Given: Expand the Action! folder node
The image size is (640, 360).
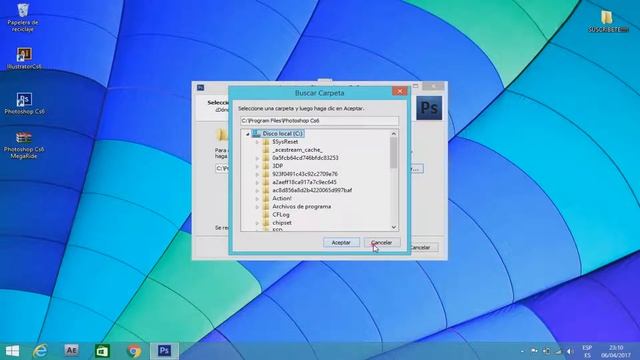Looking at the screenshot, I should pyautogui.click(x=257, y=199).
